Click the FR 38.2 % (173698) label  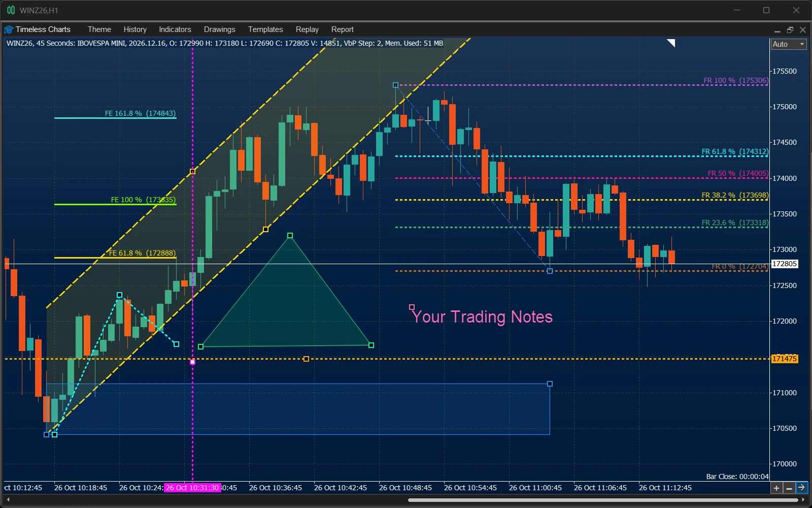click(x=735, y=195)
